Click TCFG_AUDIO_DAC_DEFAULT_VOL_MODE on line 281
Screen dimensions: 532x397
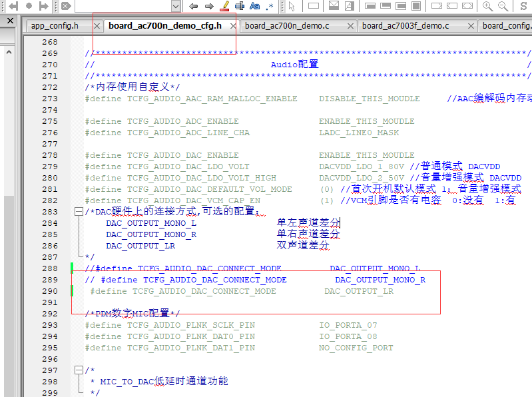pyautogui.click(x=209, y=189)
